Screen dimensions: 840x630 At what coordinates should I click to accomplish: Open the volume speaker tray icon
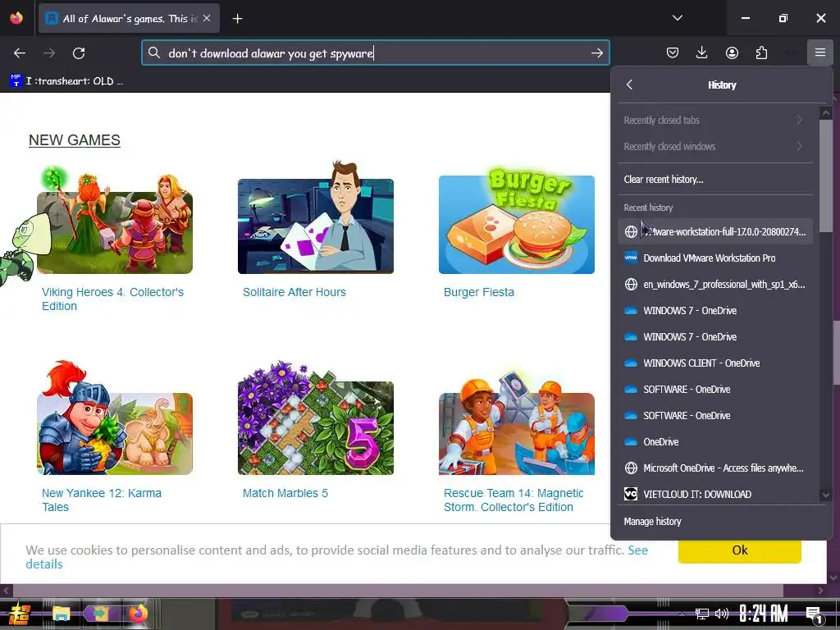click(x=722, y=614)
